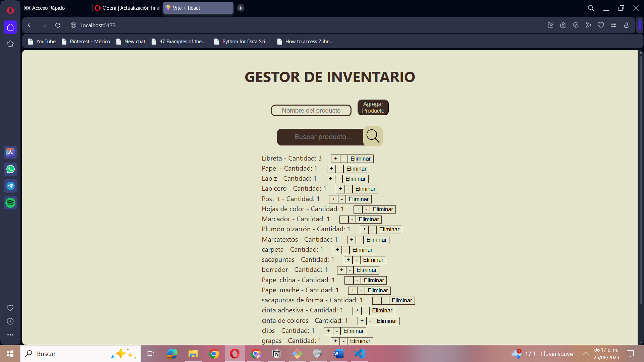Open easy setup sliders icon
The width and height of the screenshot is (644, 362).
[613, 25]
